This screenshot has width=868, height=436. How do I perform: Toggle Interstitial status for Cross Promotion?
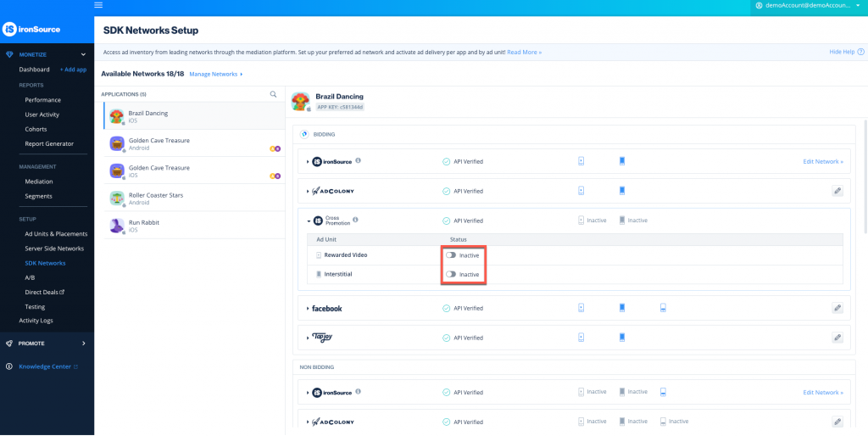[x=451, y=274]
